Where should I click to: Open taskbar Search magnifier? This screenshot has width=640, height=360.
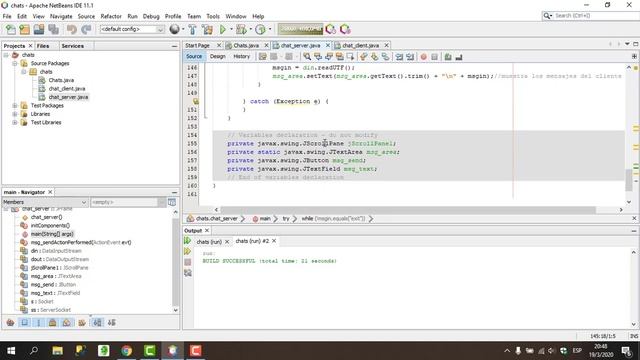click(34, 351)
